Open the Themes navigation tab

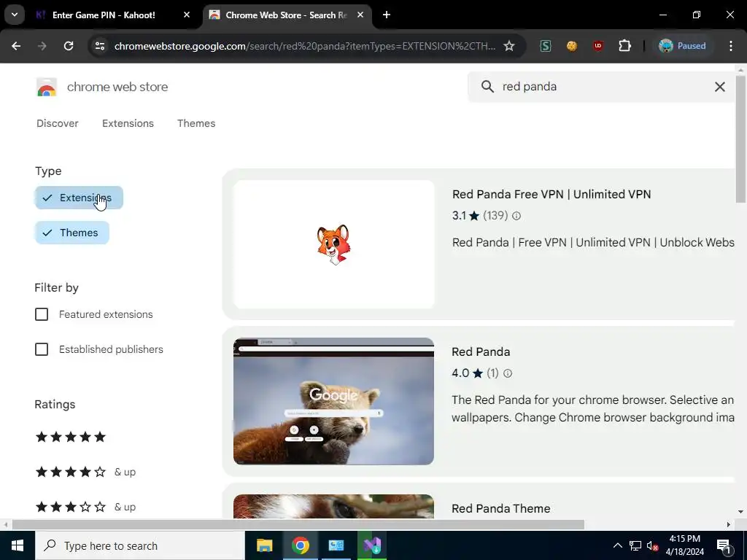(x=196, y=123)
